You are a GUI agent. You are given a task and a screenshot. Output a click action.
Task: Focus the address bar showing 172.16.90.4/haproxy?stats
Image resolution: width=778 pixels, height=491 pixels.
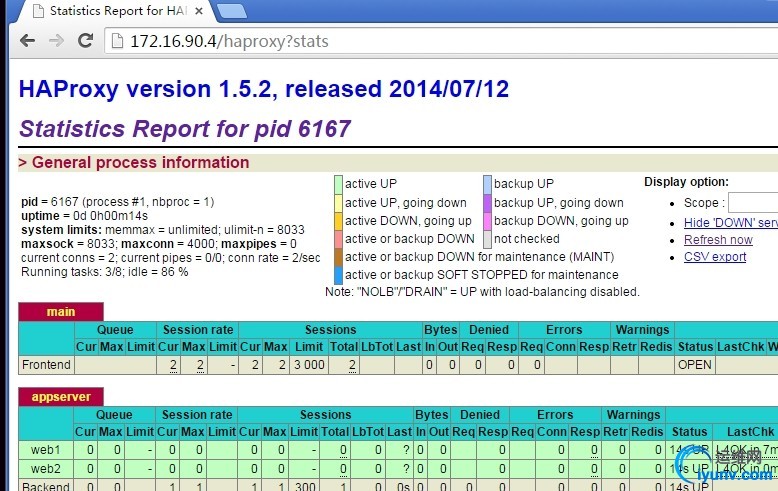pos(442,41)
